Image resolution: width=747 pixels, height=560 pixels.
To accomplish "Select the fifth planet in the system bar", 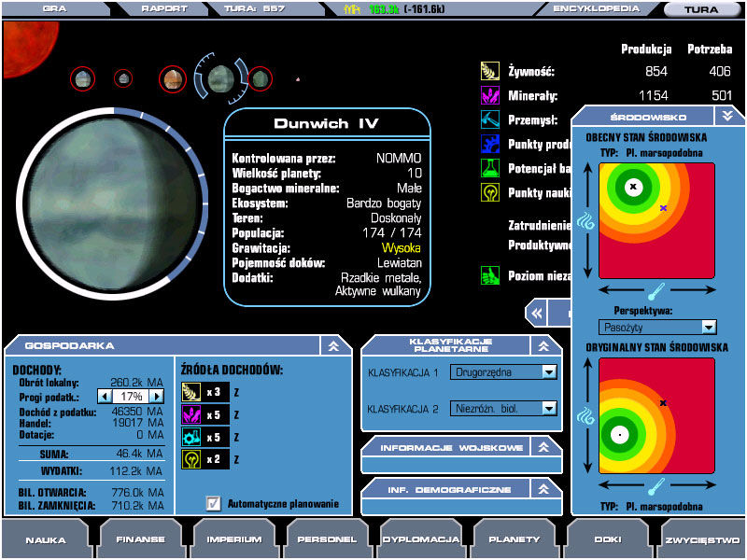I will [261, 79].
